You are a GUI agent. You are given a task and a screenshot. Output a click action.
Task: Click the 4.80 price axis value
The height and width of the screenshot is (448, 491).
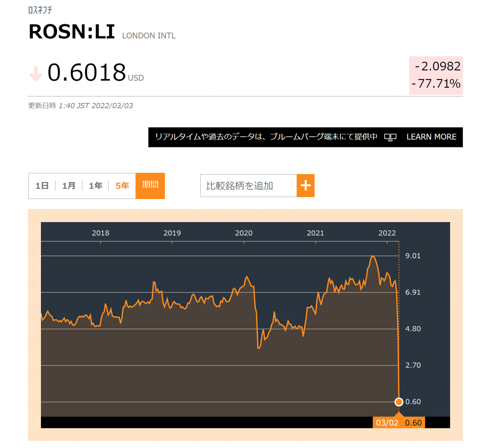click(413, 329)
